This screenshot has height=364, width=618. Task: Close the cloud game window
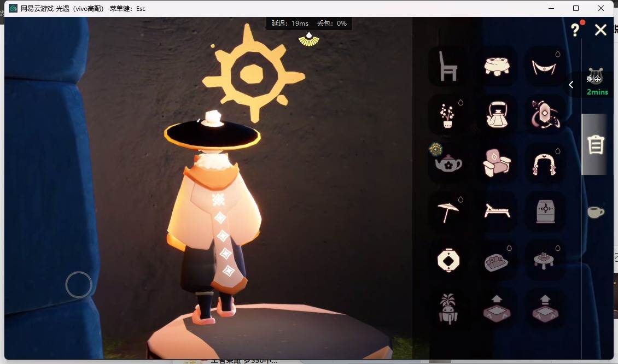tap(601, 8)
